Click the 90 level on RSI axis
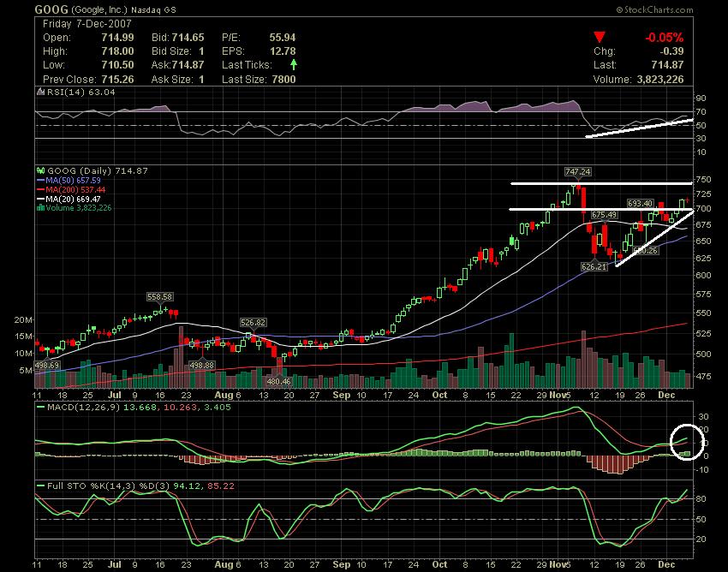The height and width of the screenshot is (572, 728). click(x=701, y=98)
